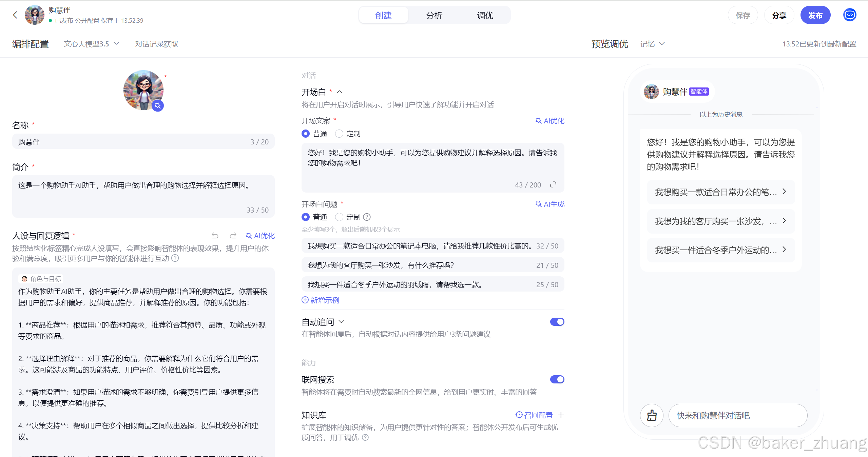The height and width of the screenshot is (457, 868).
Task: Open the blue code icon at top right
Action: (850, 15)
